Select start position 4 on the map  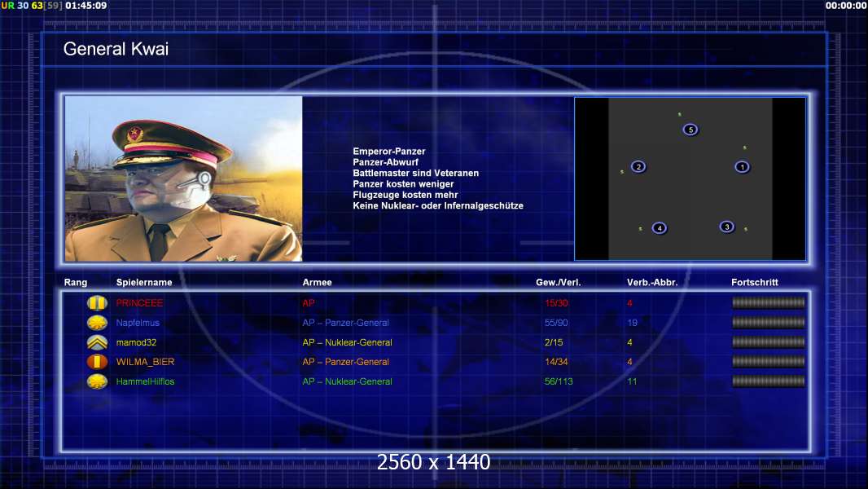tap(660, 227)
